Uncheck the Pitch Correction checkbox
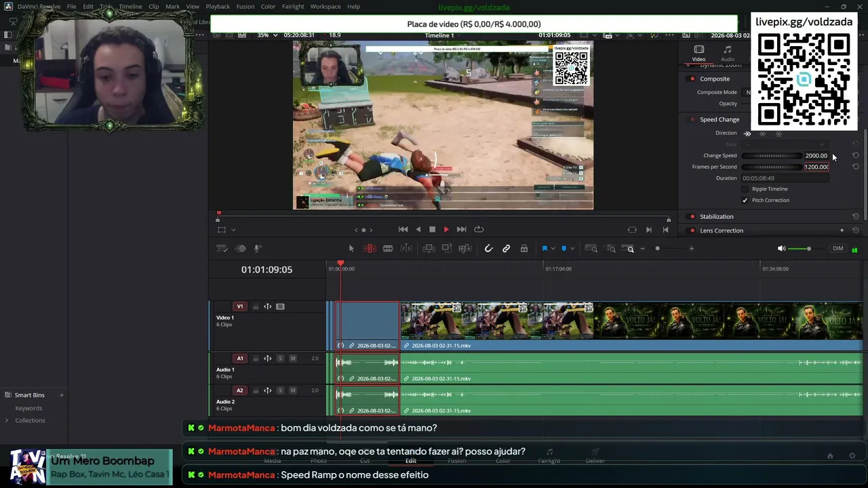Viewport: 868px width, 488px height. coord(745,201)
